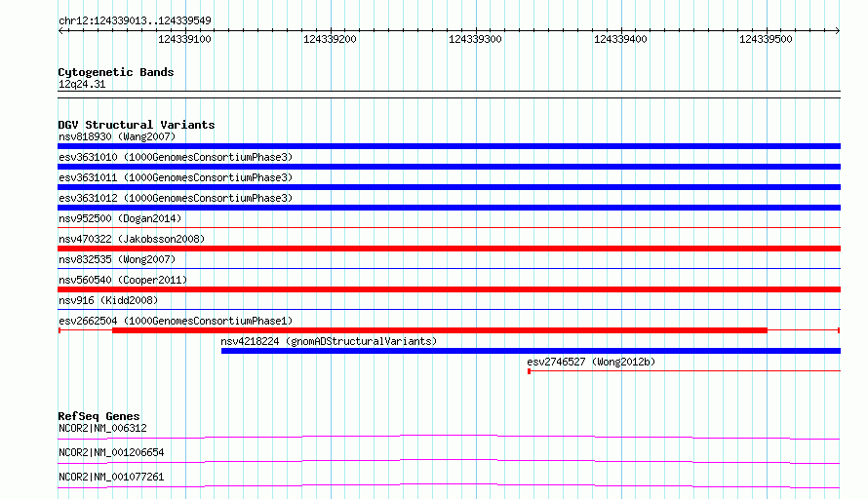
Task: Click the NCOR2|NM_001077261 gene label
Action: (111, 477)
